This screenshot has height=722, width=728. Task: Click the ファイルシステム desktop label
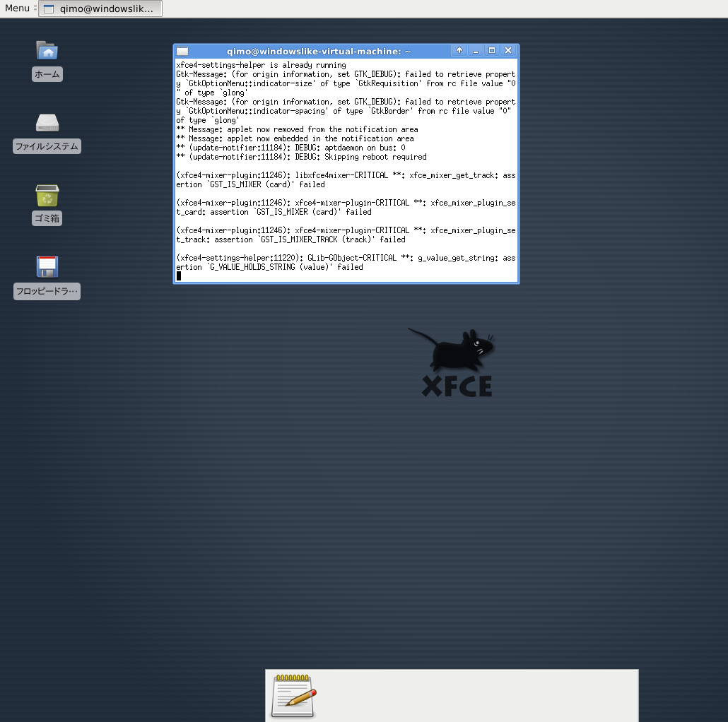pos(47,146)
